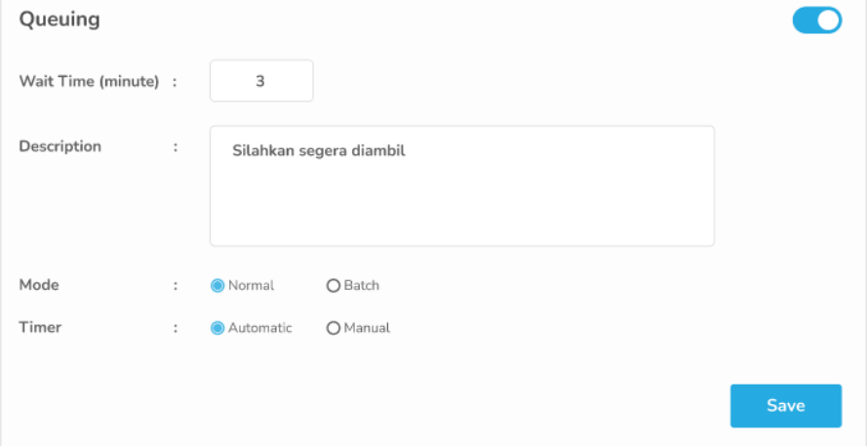Click the 'Manual' option label text

click(x=367, y=328)
